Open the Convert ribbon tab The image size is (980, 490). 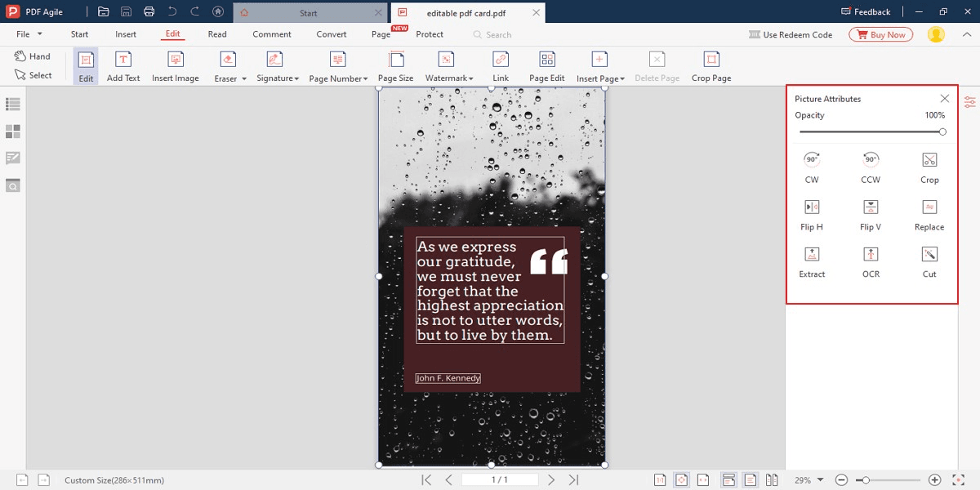[x=332, y=34]
